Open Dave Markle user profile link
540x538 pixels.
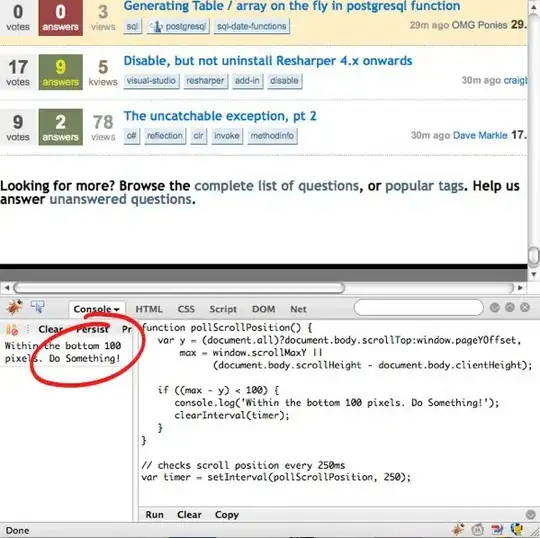[480, 135]
